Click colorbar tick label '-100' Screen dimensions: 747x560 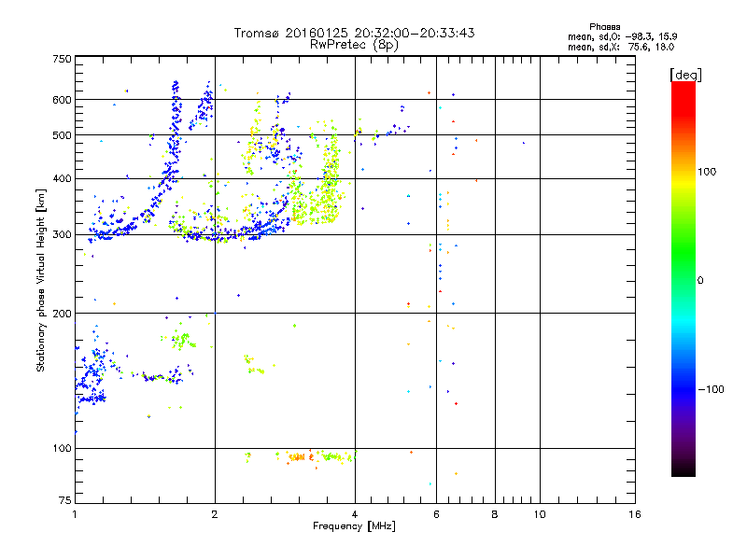(x=712, y=389)
